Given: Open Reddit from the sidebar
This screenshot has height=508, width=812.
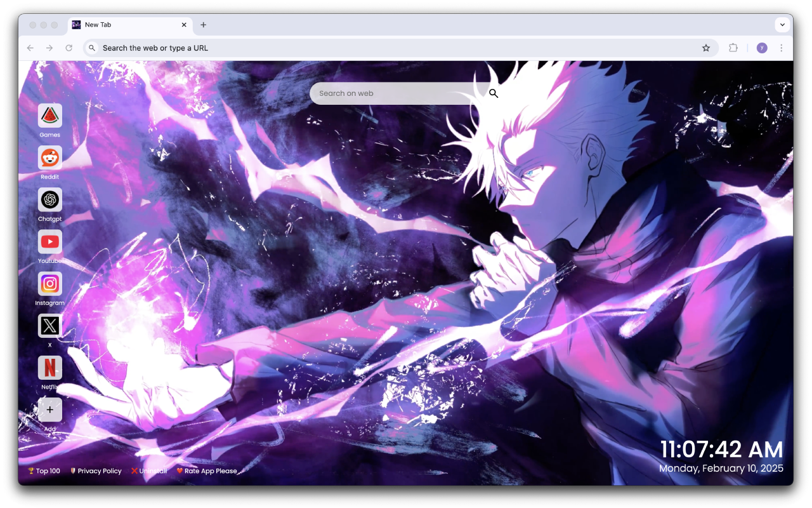Looking at the screenshot, I should pyautogui.click(x=49, y=157).
